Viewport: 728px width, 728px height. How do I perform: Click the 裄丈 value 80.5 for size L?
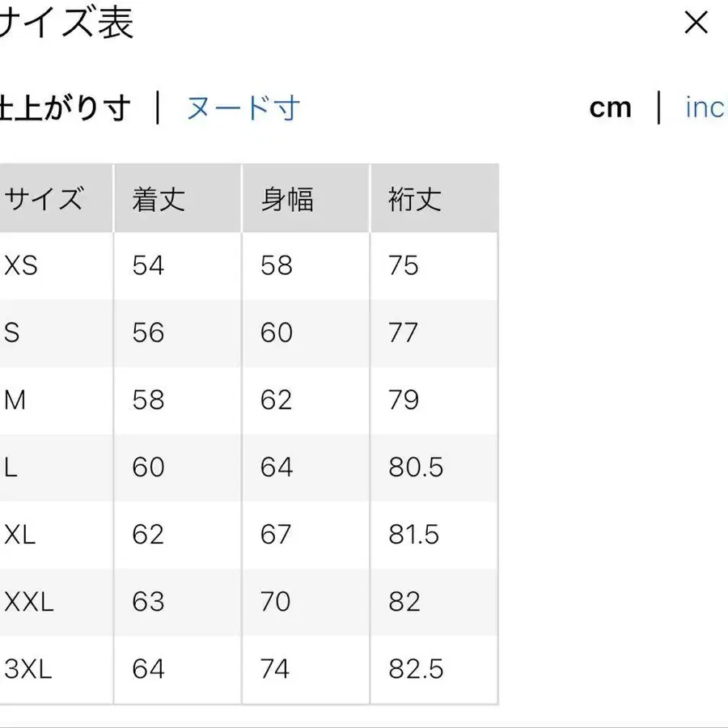(415, 468)
